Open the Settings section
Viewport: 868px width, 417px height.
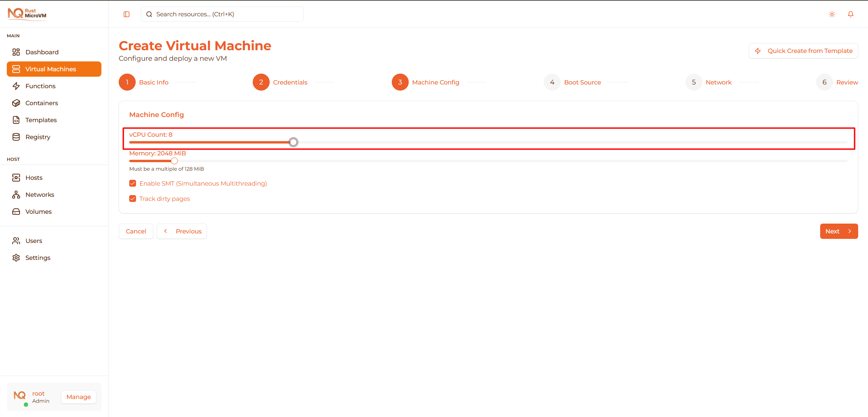pos(37,258)
